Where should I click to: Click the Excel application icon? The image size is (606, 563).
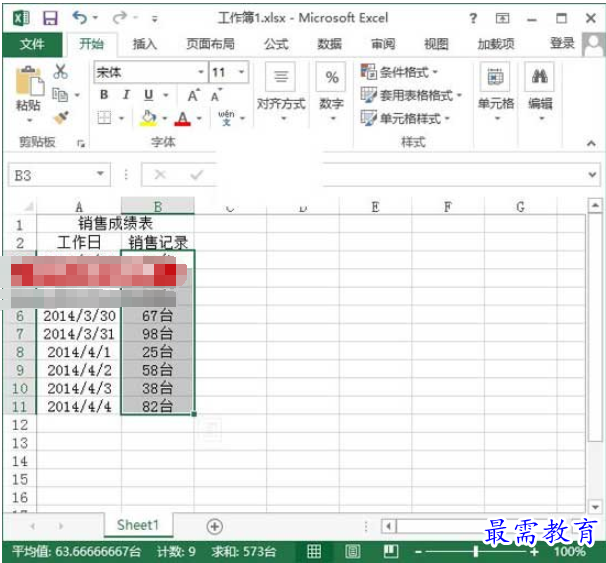21,18
